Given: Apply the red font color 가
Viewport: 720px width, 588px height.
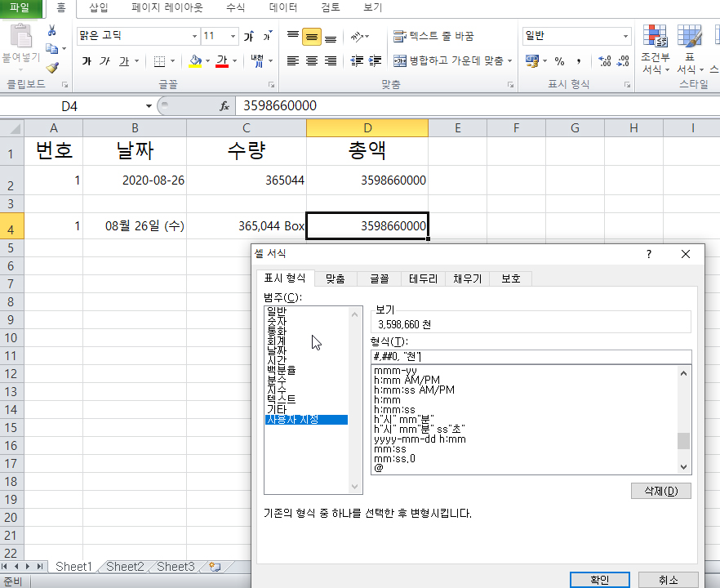Looking at the screenshot, I should pyautogui.click(x=222, y=60).
